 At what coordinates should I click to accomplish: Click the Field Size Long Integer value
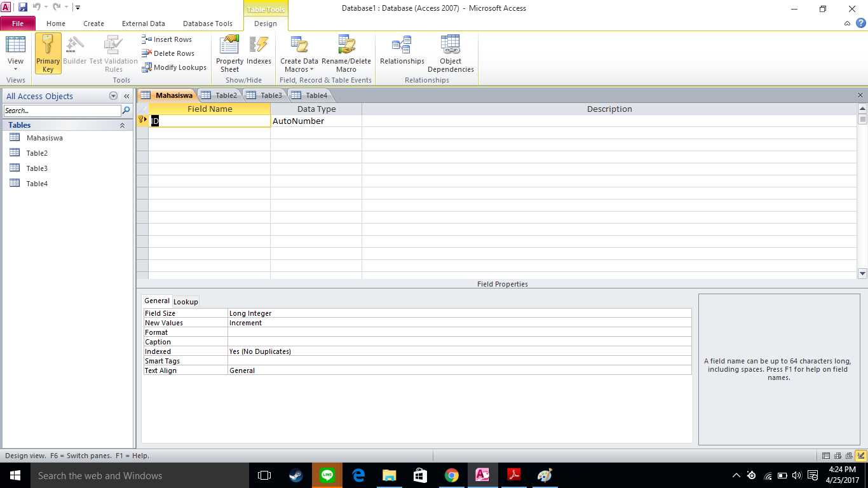[459, 313]
